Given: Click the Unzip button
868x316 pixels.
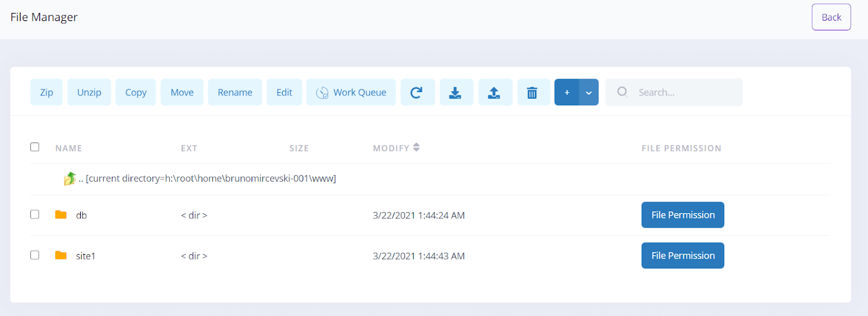Looking at the screenshot, I should (x=89, y=92).
